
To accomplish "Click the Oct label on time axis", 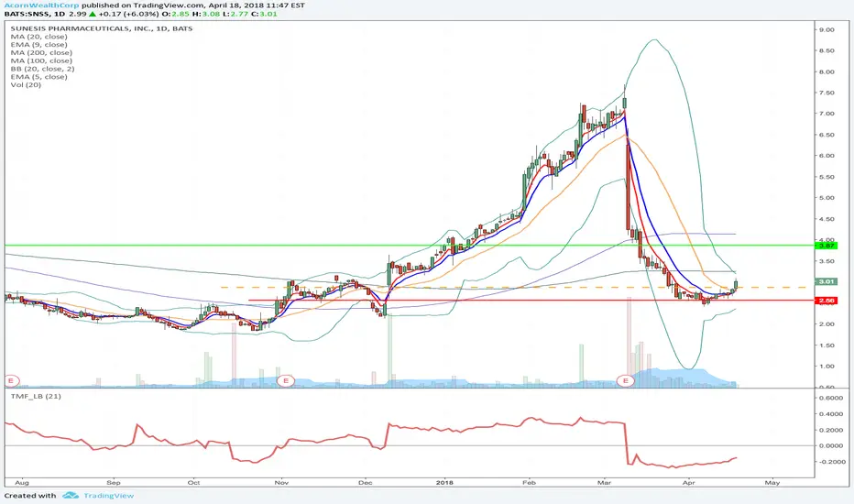I will (x=193, y=482).
